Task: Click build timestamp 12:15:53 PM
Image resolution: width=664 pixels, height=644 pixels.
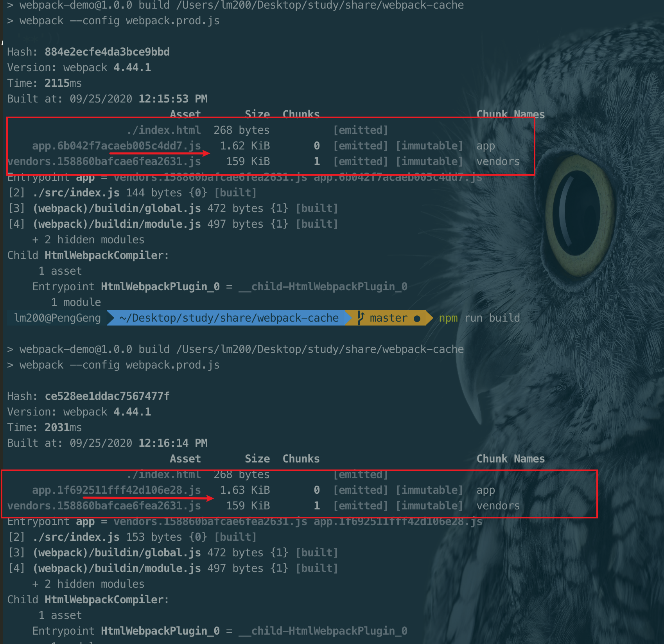Action: coord(173,99)
